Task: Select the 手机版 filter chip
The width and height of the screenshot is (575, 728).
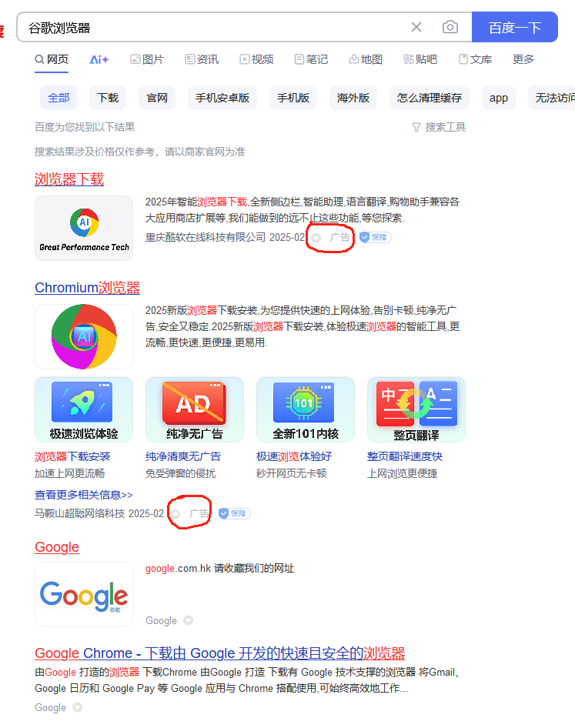Action: 293,98
